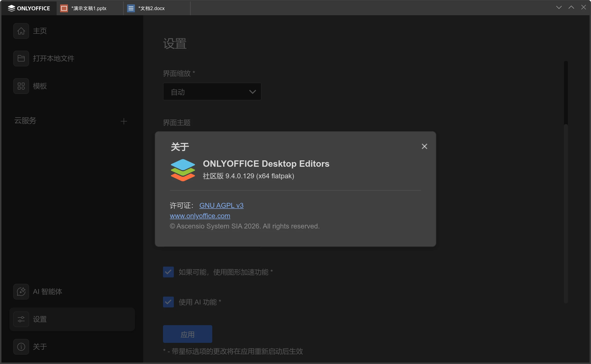The width and height of the screenshot is (591, 364).
Task: Add a cloud service with plus icon
Action: 124,121
